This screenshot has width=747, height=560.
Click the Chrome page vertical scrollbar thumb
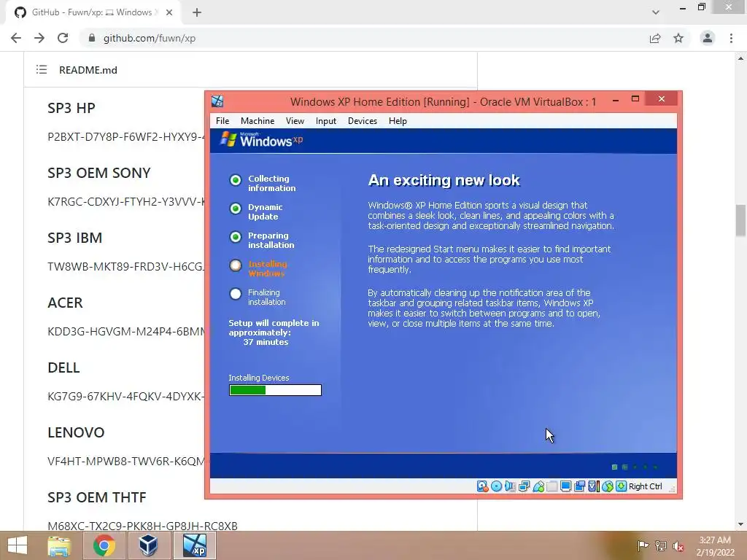click(740, 220)
